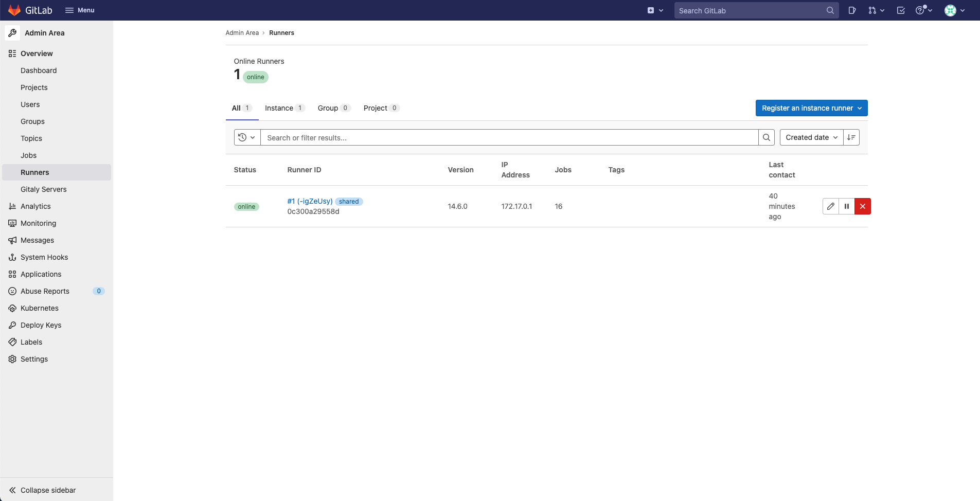The height and width of the screenshot is (501, 980).
Task: Edit the runner using the pencil icon
Action: pos(831,206)
